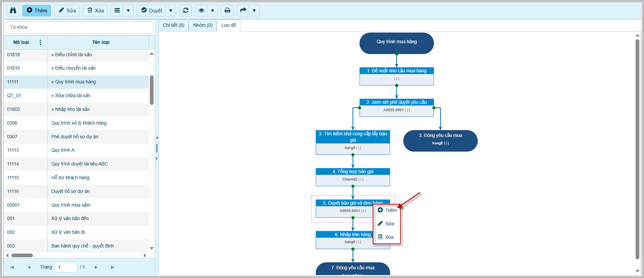Go to last page in pager
Image resolution: width=644 pixels, height=278 pixels.
coord(112,267)
